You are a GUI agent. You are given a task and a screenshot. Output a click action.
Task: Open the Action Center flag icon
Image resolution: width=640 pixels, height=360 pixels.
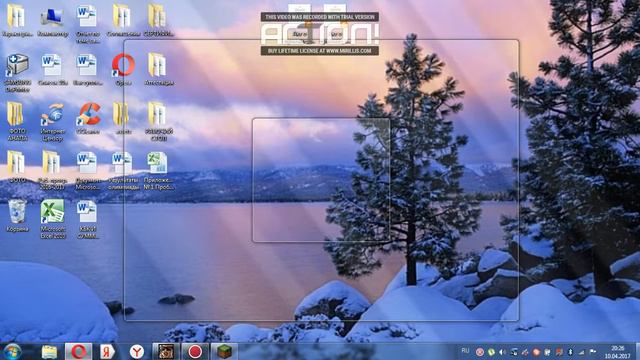coord(593,352)
